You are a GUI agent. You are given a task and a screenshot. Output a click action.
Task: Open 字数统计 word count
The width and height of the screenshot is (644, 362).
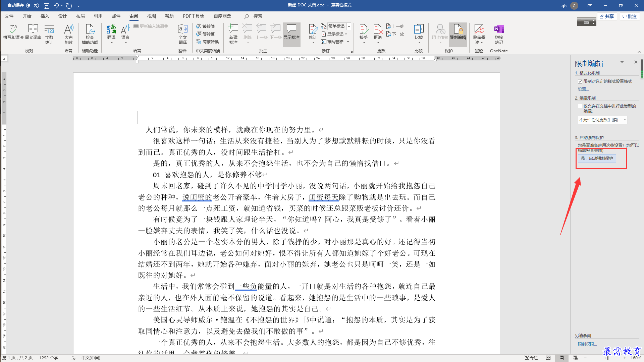click(x=49, y=34)
